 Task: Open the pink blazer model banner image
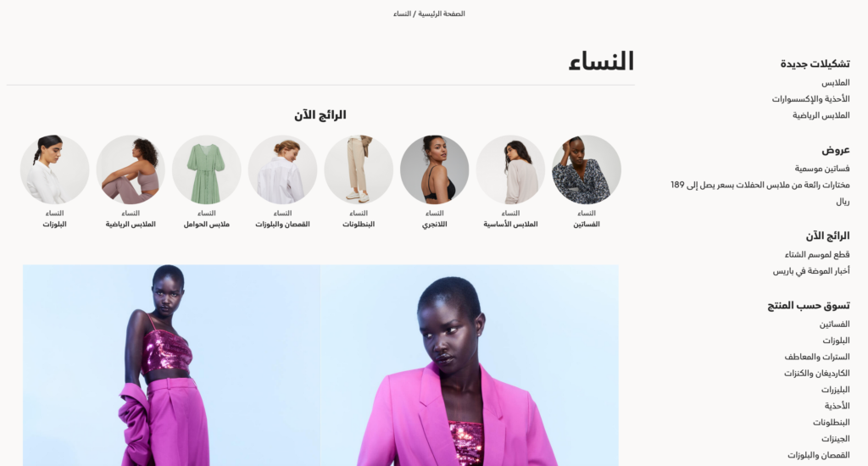(x=470, y=365)
